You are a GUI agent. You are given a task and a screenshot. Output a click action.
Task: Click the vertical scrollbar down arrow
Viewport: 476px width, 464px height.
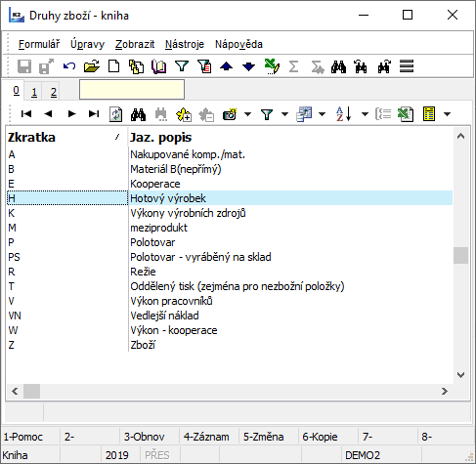click(x=460, y=375)
